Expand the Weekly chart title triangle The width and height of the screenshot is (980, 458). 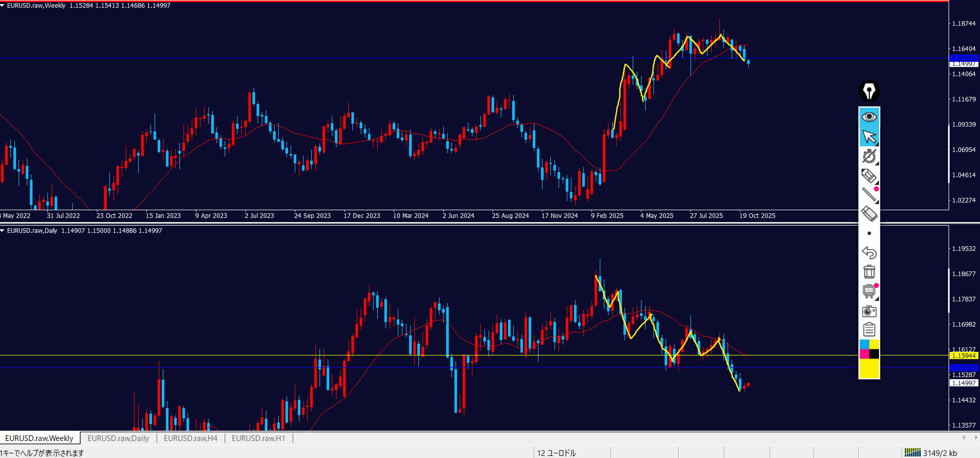pos(3,6)
